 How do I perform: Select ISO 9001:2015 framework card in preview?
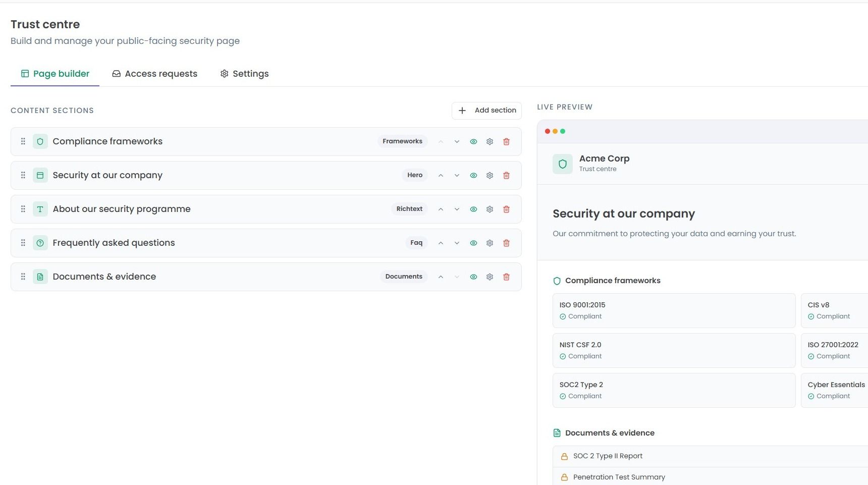(x=674, y=310)
